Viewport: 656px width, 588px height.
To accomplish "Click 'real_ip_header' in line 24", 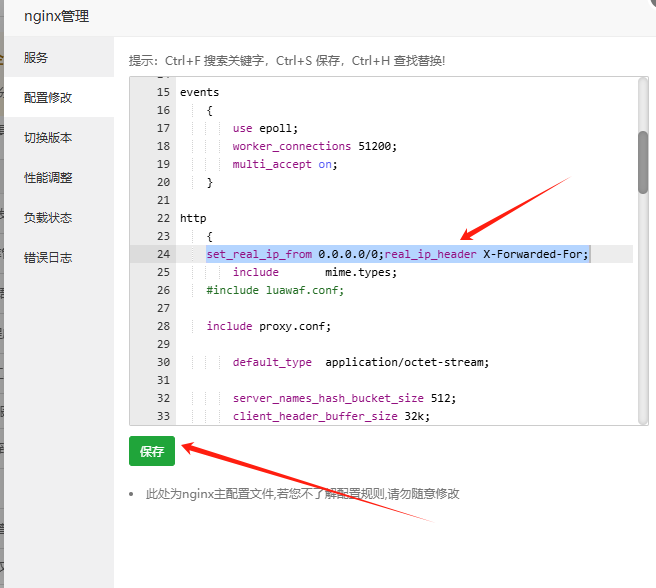I will pyautogui.click(x=430, y=254).
